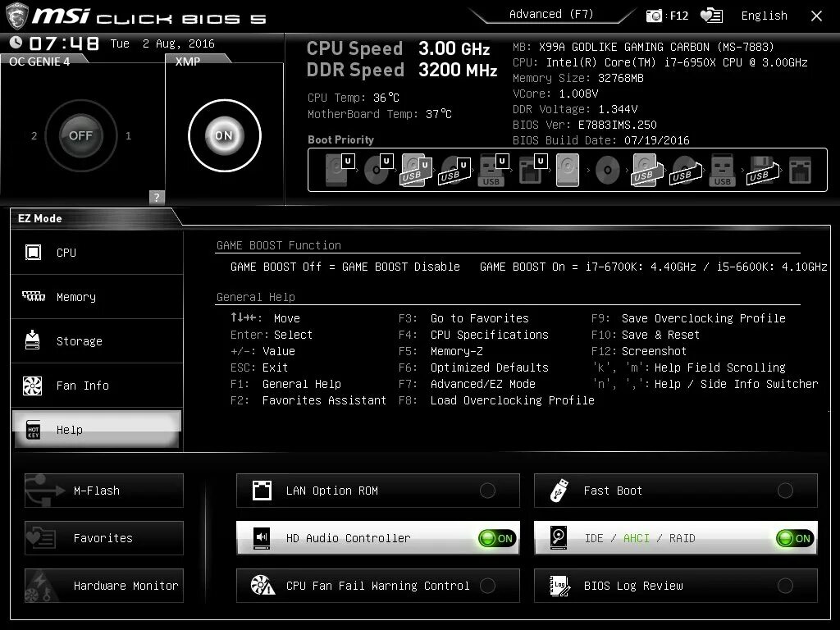Open the OC Genie help question mark
840x630 pixels.
pos(157,197)
